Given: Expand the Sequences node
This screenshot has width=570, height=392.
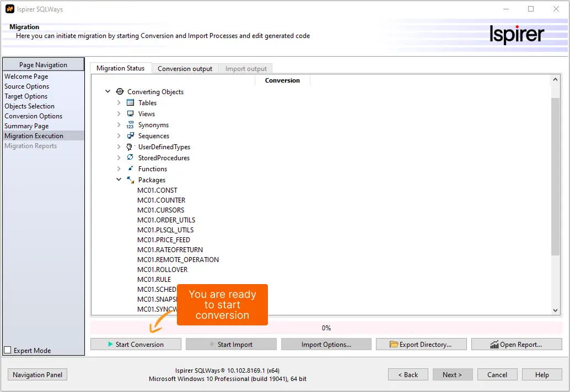Looking at the screenshot, I should [x=119, y=136].
